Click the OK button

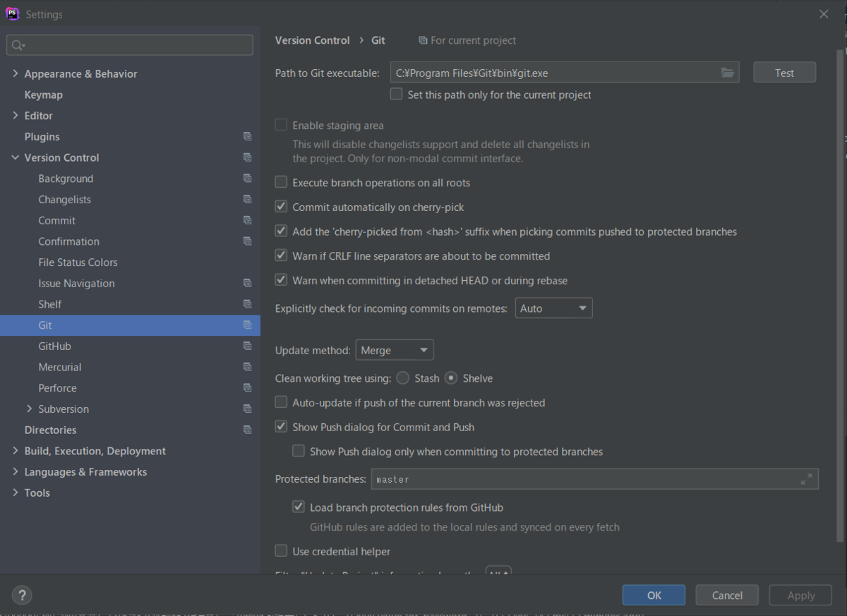pyautogui.click(x=654, y=595)
